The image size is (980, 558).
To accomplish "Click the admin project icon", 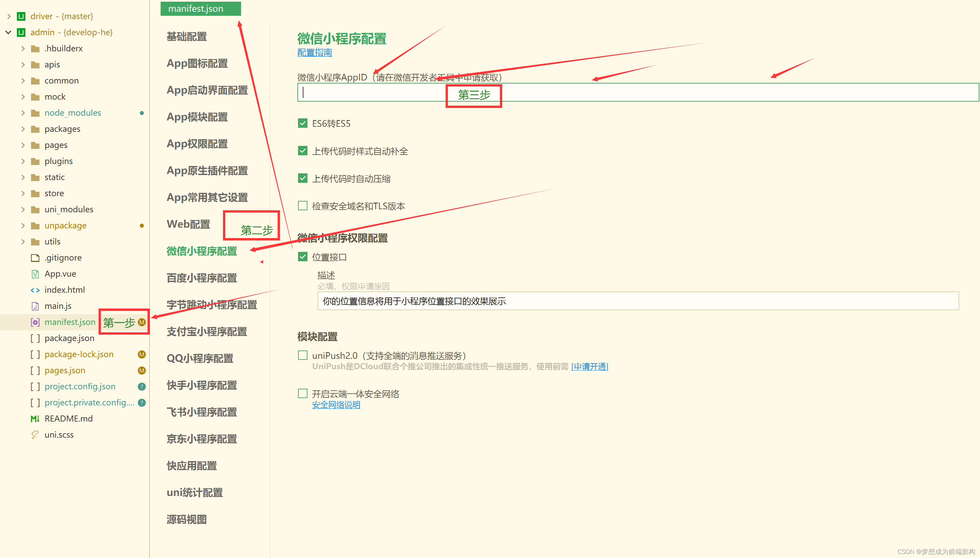I will click(21, 33).
